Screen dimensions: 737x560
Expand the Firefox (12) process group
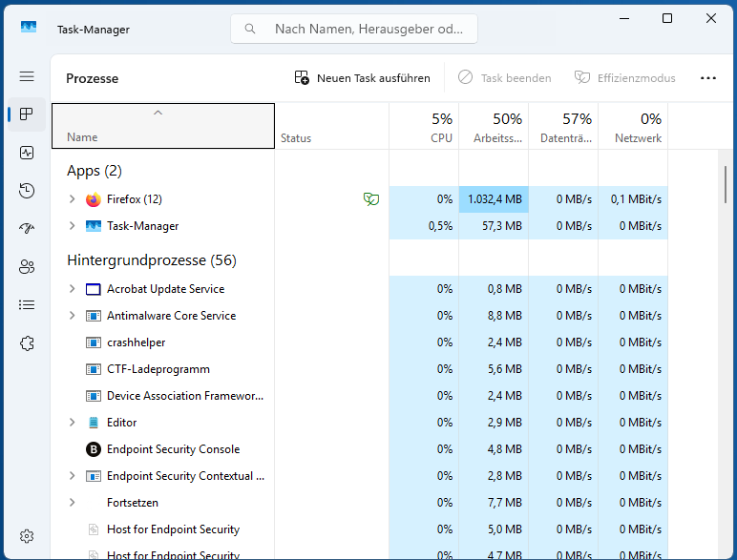pos(72,199)
